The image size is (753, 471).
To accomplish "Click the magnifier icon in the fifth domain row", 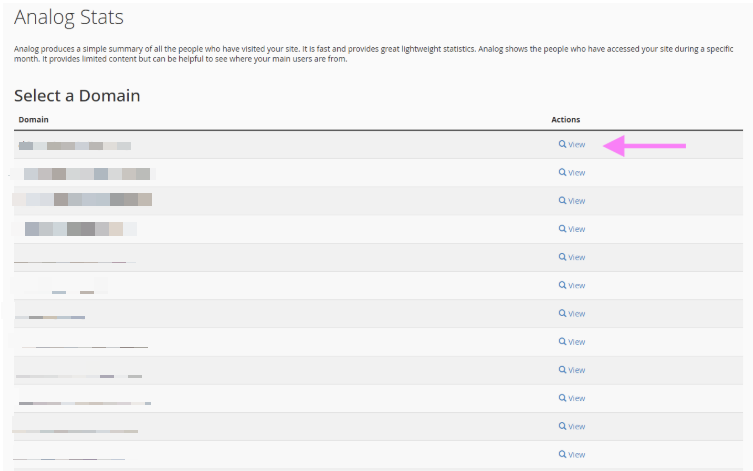I will tap(562, 257).
